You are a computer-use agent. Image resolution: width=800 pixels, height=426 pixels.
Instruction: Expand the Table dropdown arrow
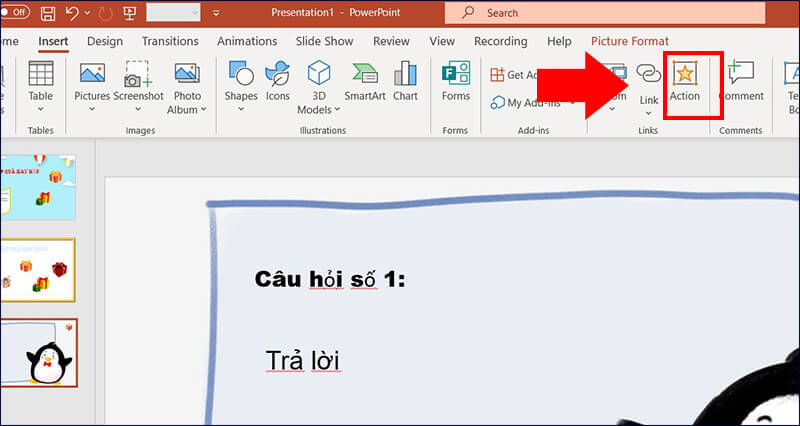click(x=41, y=109)
